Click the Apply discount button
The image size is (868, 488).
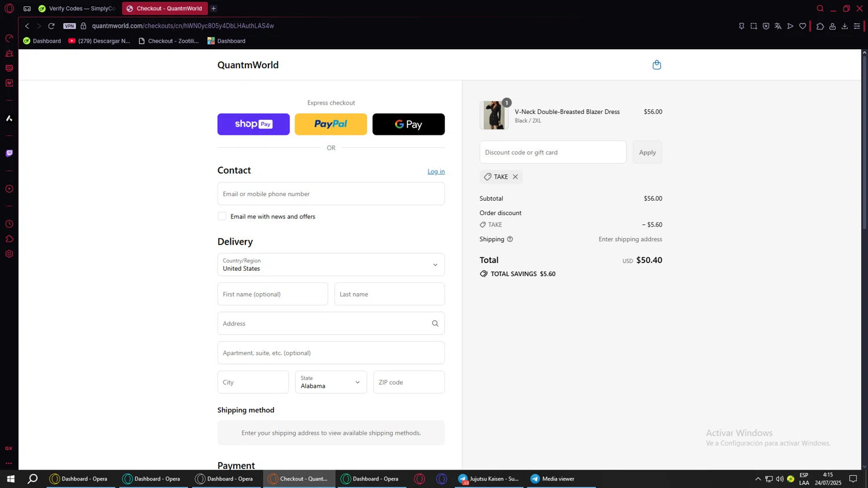tap(648, 152)
